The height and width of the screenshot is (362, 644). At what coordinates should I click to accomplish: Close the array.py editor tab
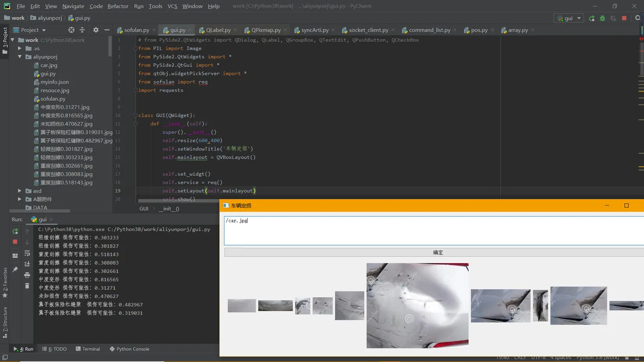[x=533, y=30]
